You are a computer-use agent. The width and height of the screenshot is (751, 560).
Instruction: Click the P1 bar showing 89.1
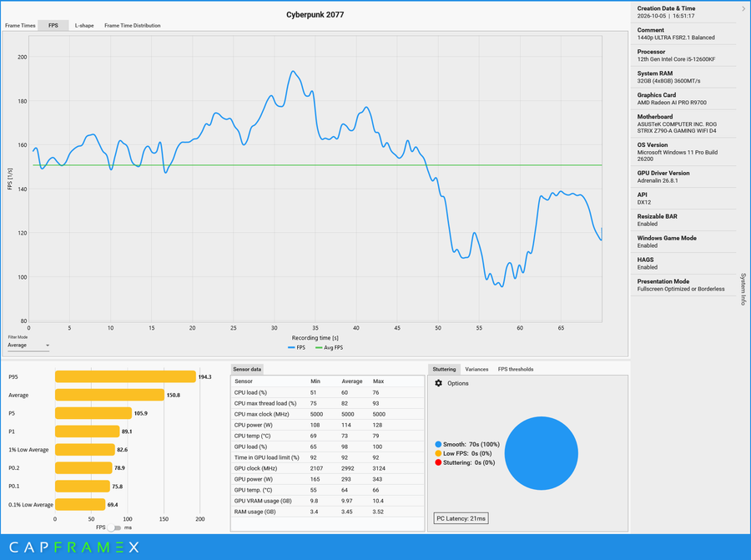(87, 431)
